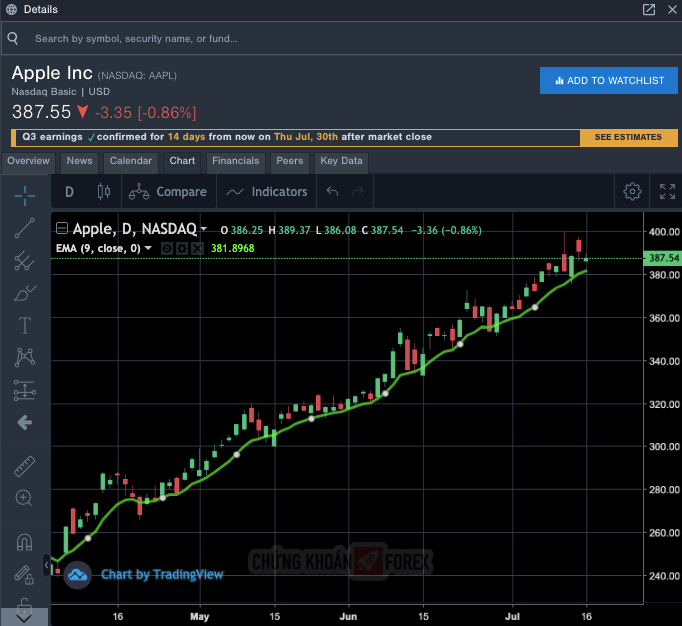Select the crosshair cursor tool

[x=25, y=196]
